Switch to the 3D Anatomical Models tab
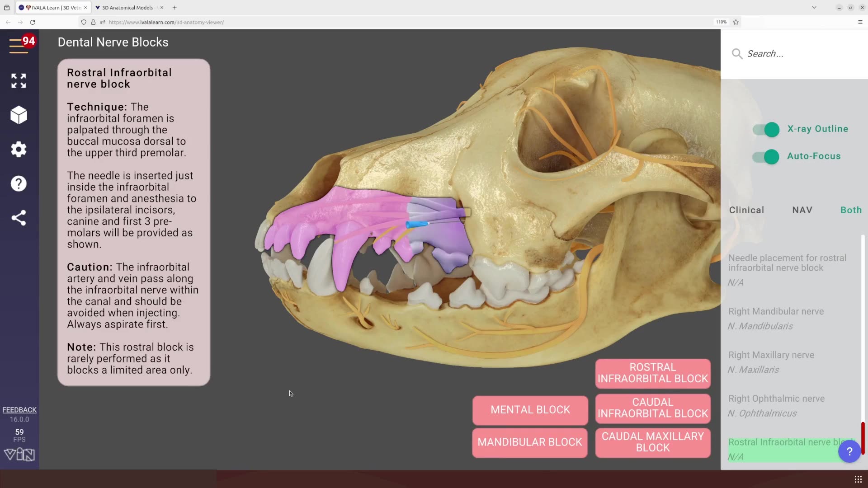868x488 pixels. (127, 7)
